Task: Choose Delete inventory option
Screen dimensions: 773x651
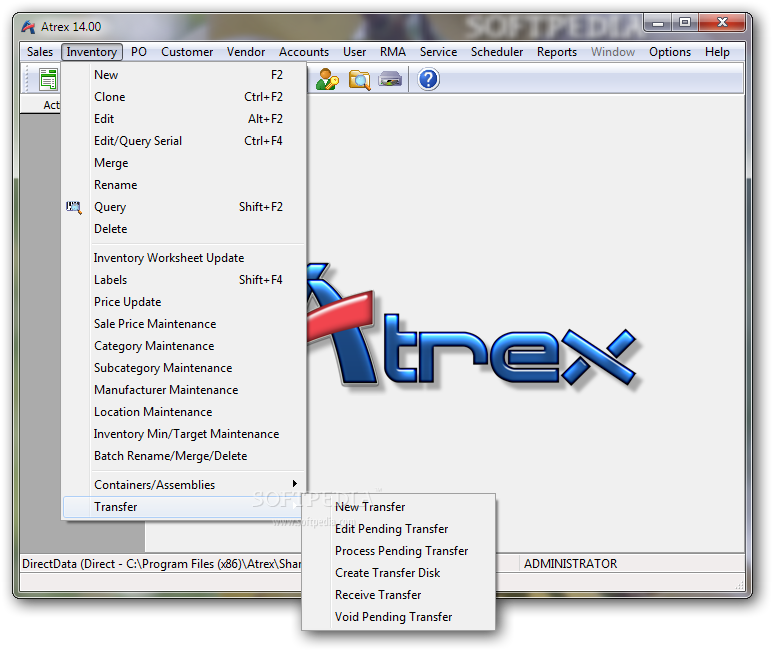Action: [183, 229]
